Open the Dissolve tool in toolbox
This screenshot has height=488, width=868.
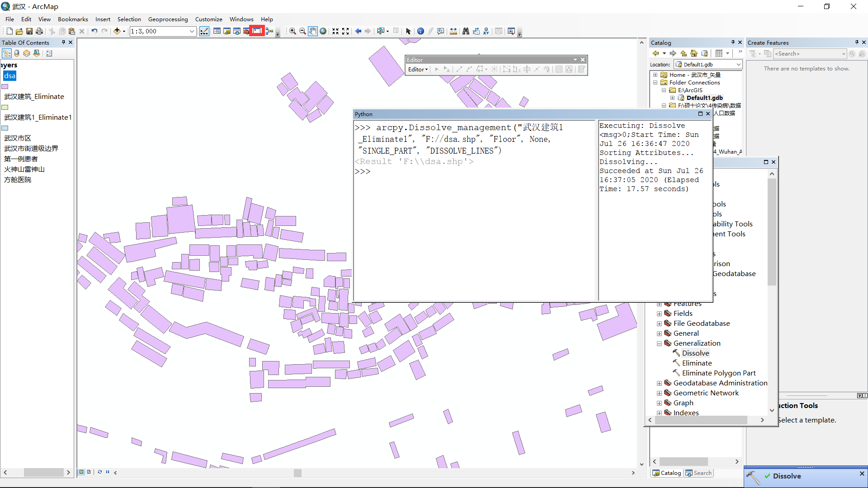click(x=695, y=353)
